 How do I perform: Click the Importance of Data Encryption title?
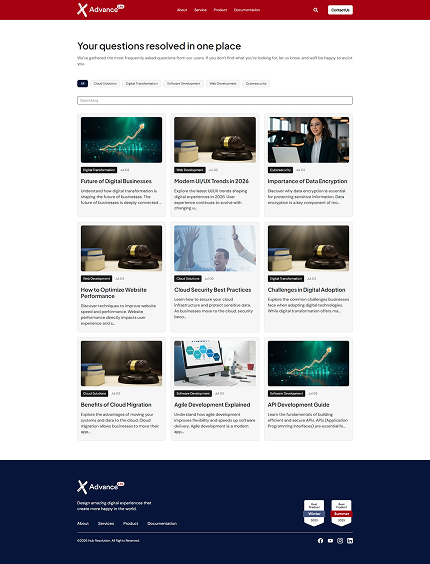(x=307, y=181)
